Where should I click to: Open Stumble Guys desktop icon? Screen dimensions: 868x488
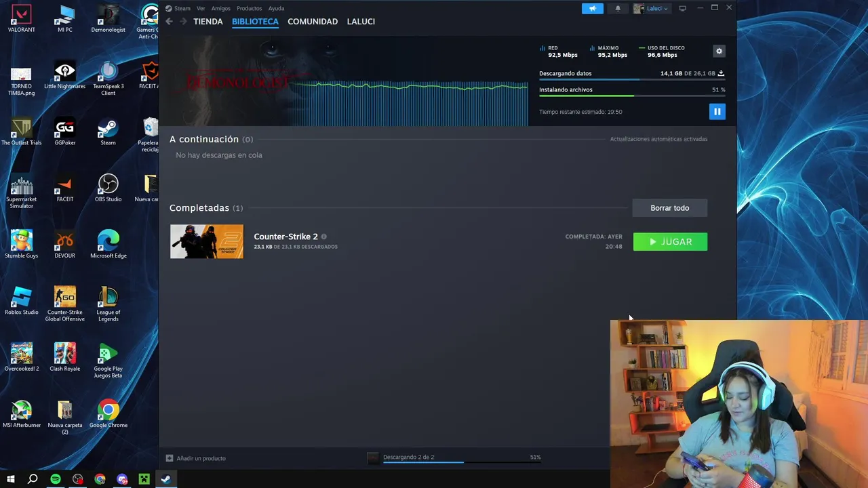(x=22, y=245)
